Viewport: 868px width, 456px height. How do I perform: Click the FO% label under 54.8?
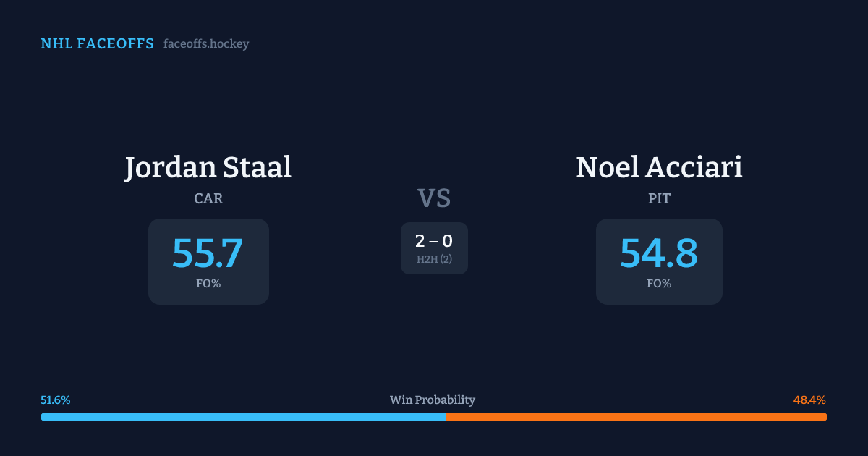659,284
